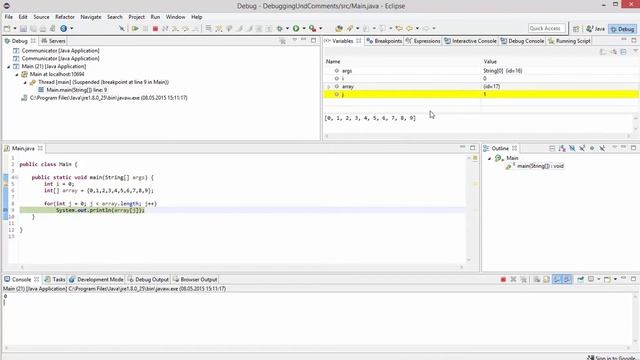Click the Open Perspective icon
Image resolution: width=640 pixels, height=360 pixels.
pos(576,29)
